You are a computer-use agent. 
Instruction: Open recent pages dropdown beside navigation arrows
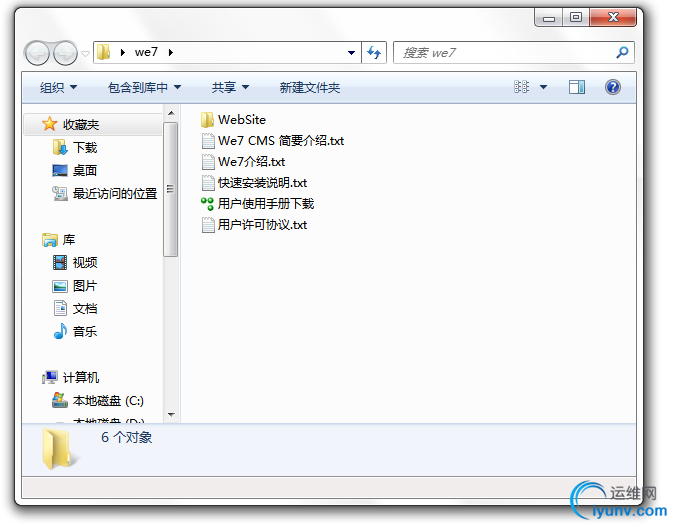(85, 54)
